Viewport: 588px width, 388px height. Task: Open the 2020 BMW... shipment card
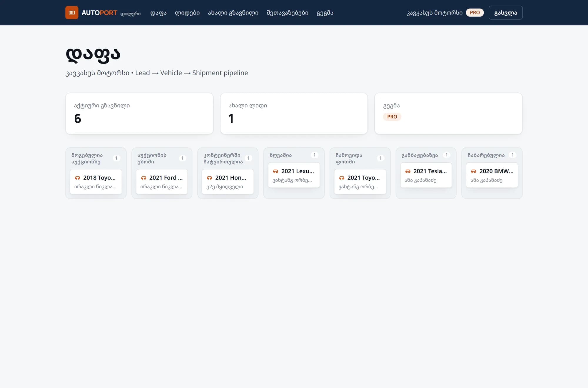tap(492, 175)
